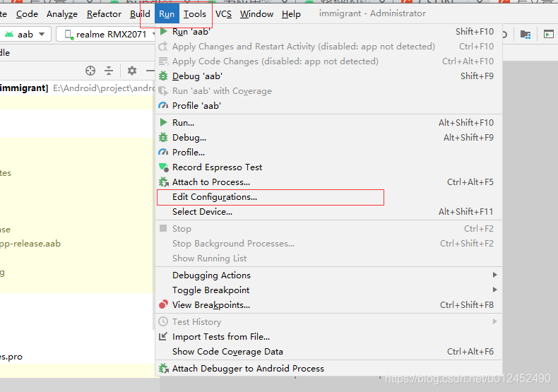Image resolution: width=558 pixels, height=392 pixels.
Task: Choose the Profile... entry
Action: [x=328, y=153]
